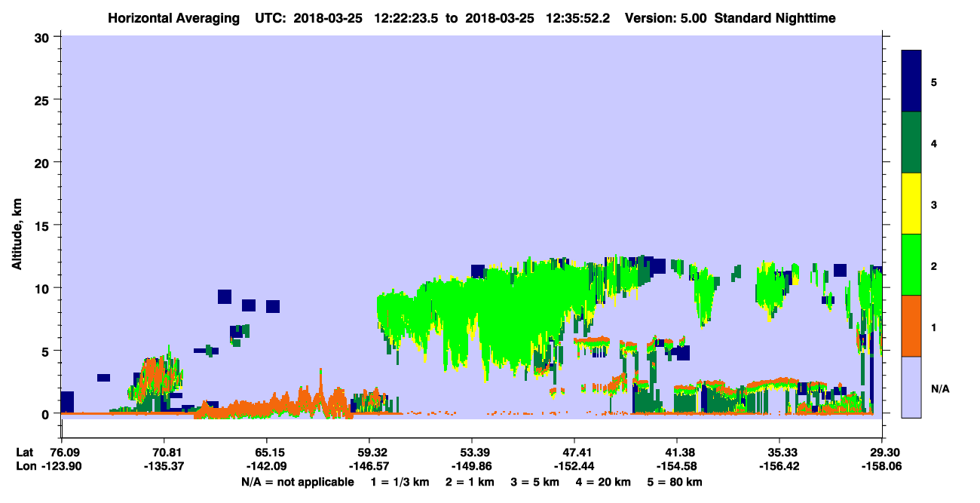
Task: Click the end time '12:35:52.2'
Action: [576, 17]
